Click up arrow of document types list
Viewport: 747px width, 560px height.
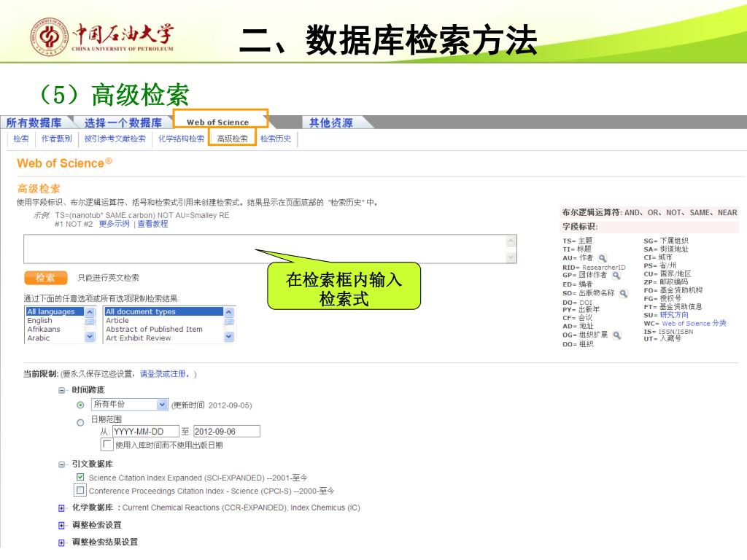click(229, 312)
